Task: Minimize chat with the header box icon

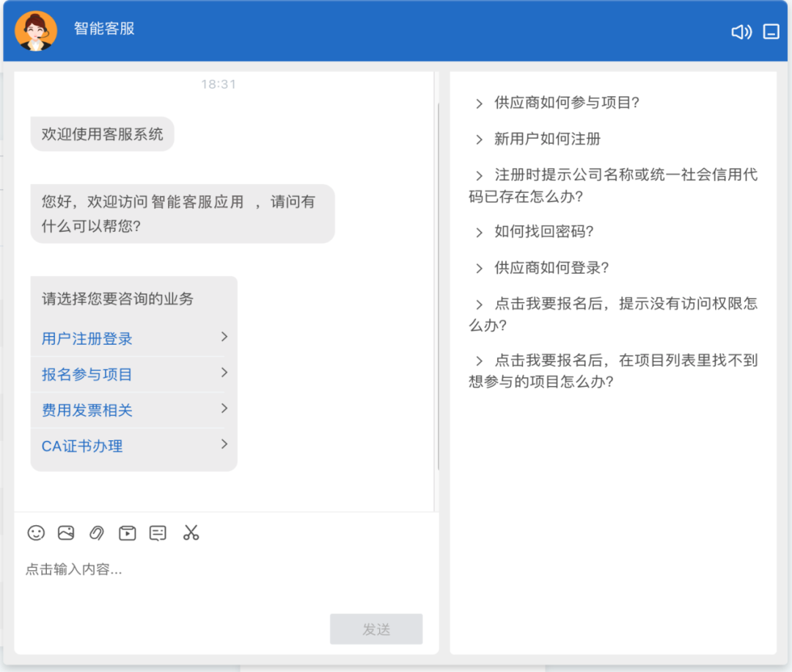Action: [x=771, y=32]
